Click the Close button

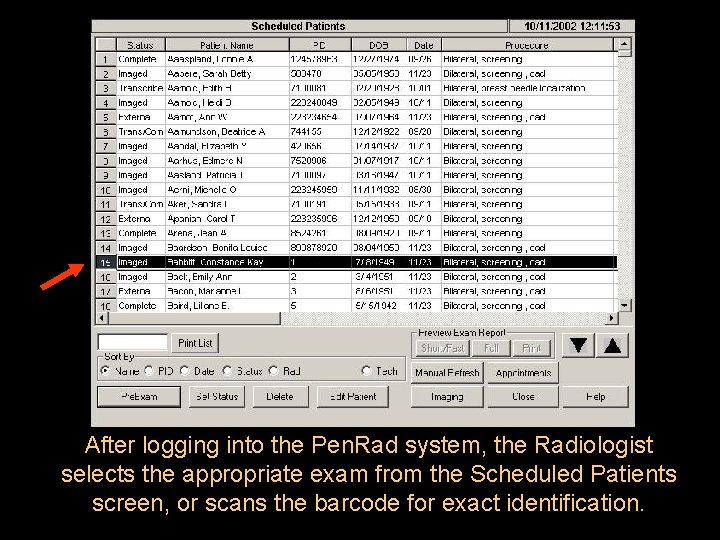(523, 397)
